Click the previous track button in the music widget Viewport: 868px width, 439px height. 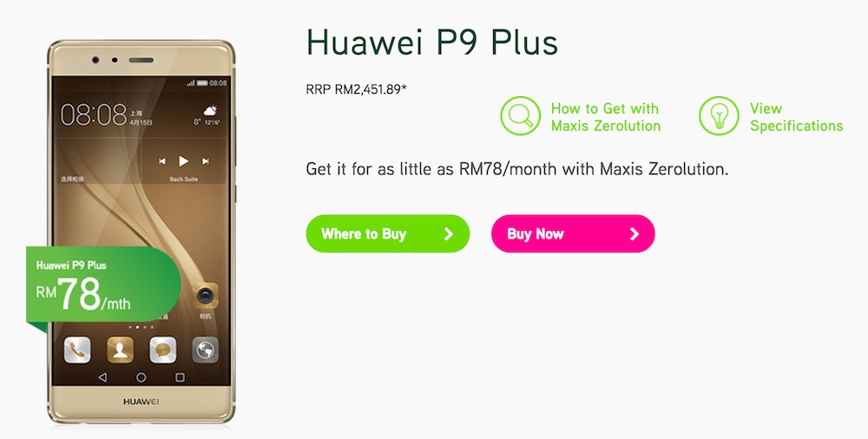coord(162,161)
